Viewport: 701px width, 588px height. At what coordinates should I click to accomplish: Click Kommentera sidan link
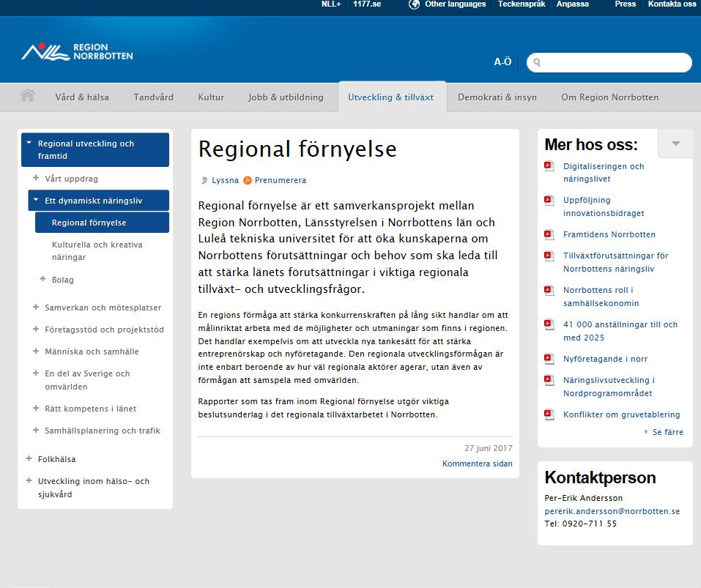click(x=477, y=464)
